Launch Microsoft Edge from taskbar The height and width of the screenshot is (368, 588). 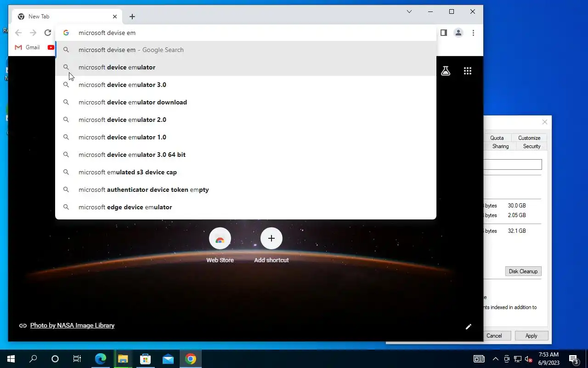pyautogui.click(x=100, y=359)
